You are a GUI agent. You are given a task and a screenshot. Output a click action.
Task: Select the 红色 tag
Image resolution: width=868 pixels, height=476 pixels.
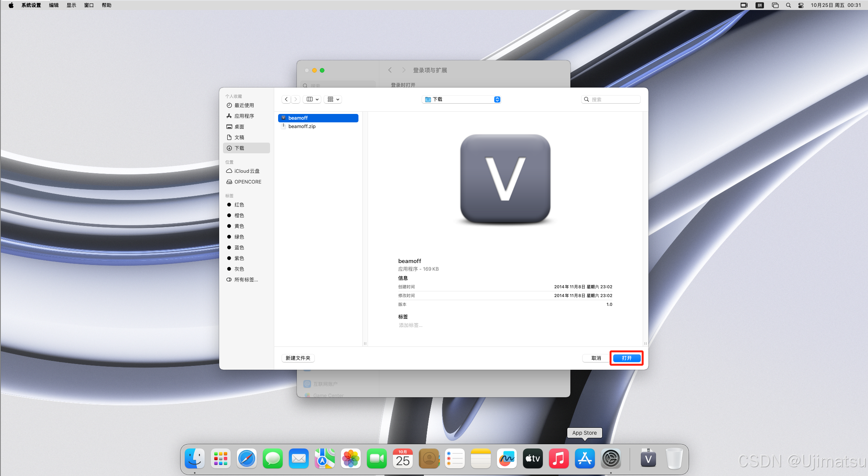click(x=246, y=205)
